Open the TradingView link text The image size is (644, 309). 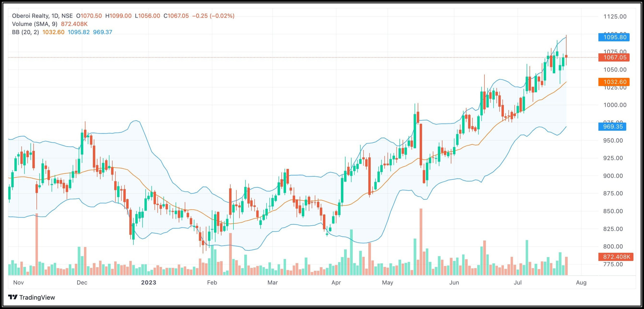37,297
